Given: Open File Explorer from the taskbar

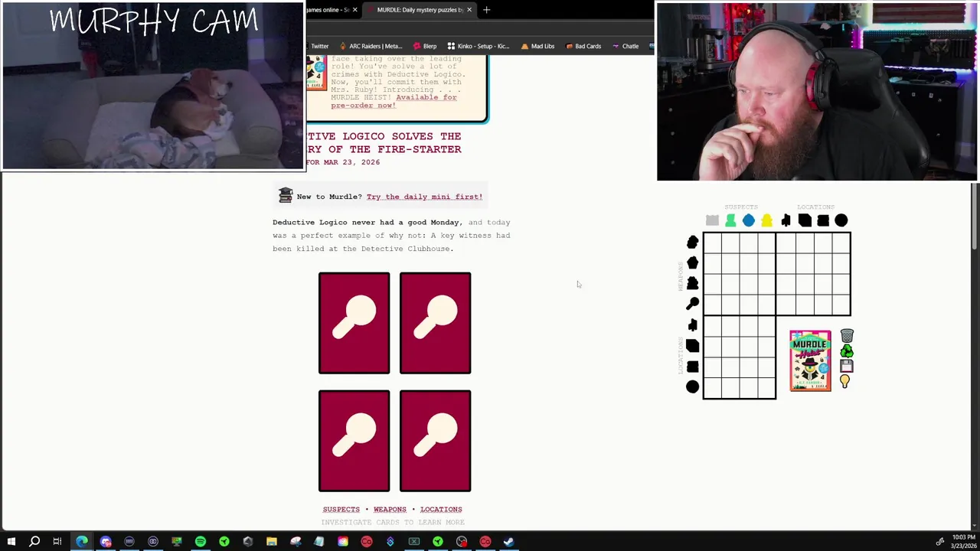Looking at the screenshot, I should tap(272, 542).
